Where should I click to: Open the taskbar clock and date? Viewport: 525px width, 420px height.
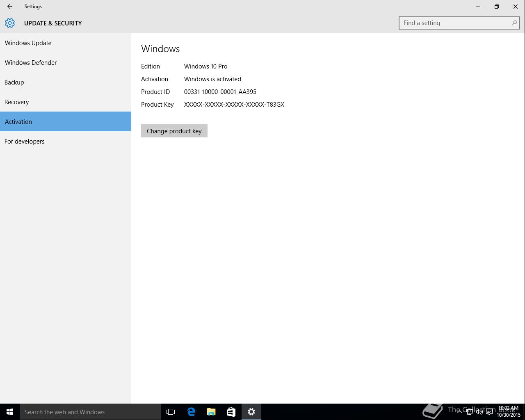tap(509, 412)
